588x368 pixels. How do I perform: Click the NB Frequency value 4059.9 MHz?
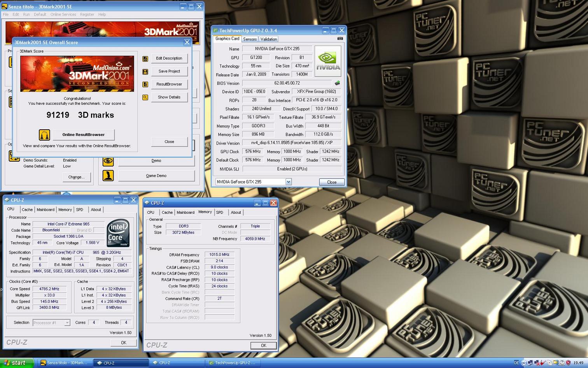click(255, 239)
